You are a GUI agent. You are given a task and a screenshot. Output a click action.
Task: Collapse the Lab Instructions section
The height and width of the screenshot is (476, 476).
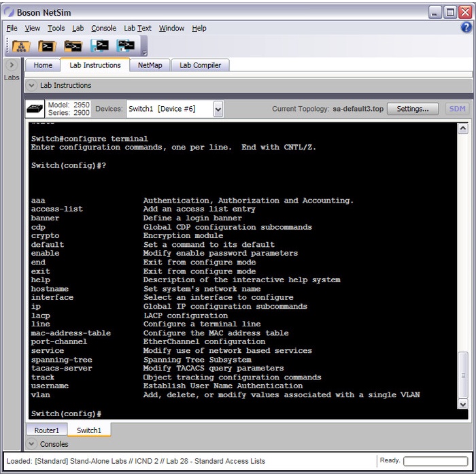[x=32, y=86]
